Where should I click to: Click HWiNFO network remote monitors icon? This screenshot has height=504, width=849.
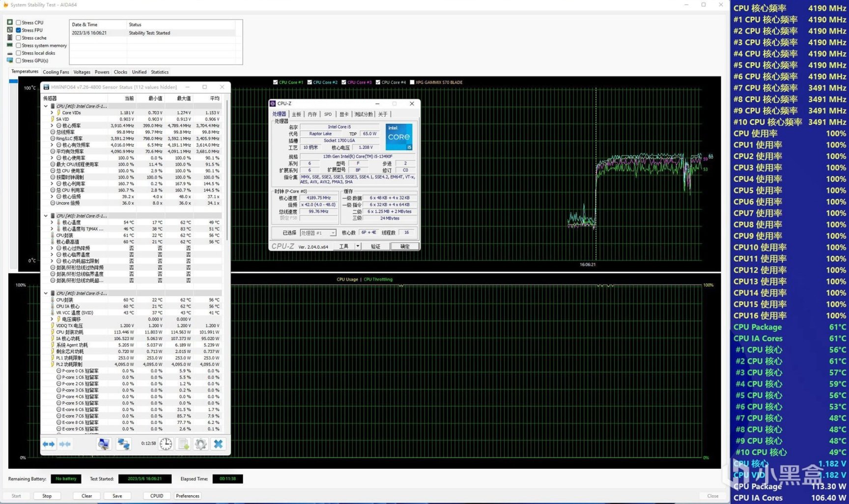click(x=123, y=444)
